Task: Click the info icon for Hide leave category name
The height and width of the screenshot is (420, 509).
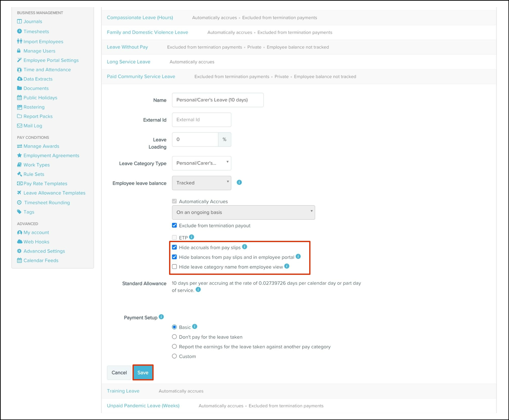Action: click(x=287, y=266)
